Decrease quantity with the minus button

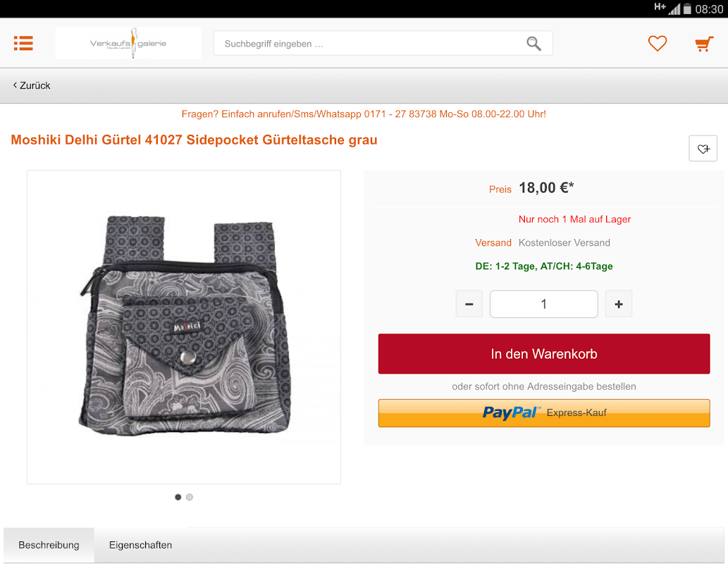(x=469, y=305)
